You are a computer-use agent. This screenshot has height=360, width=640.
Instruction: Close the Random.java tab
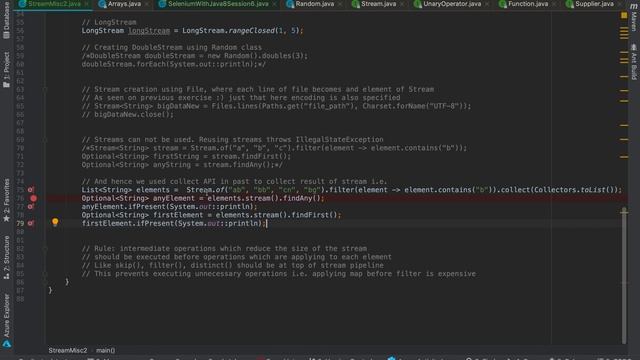pyautogui.click(x=340, y=4)
